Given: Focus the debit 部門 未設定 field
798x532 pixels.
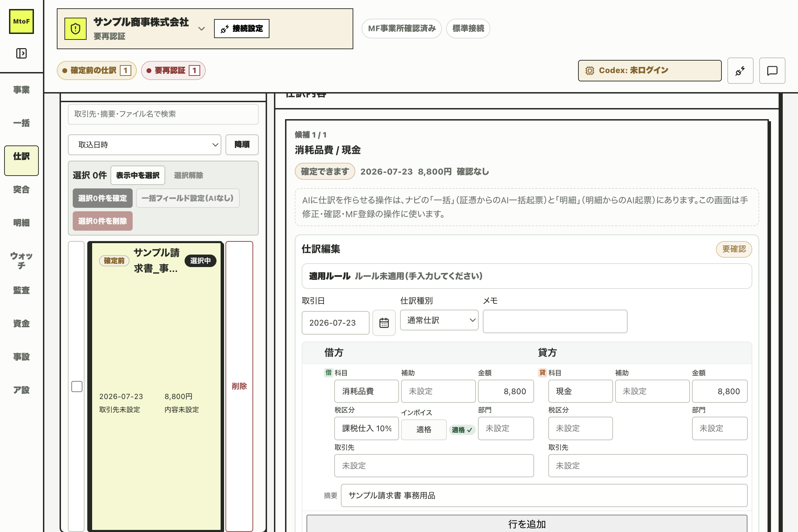Looking at the screenshot, I should click(x=506, y=428).
